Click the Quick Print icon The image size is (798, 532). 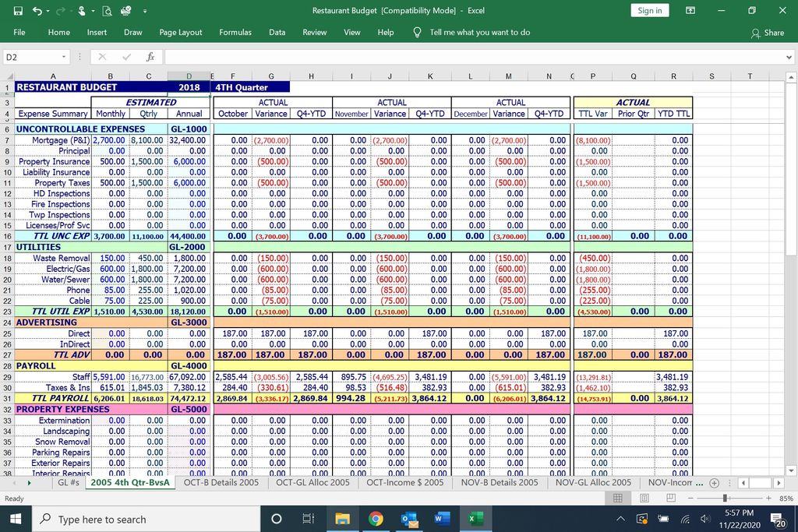click(125, 11)
